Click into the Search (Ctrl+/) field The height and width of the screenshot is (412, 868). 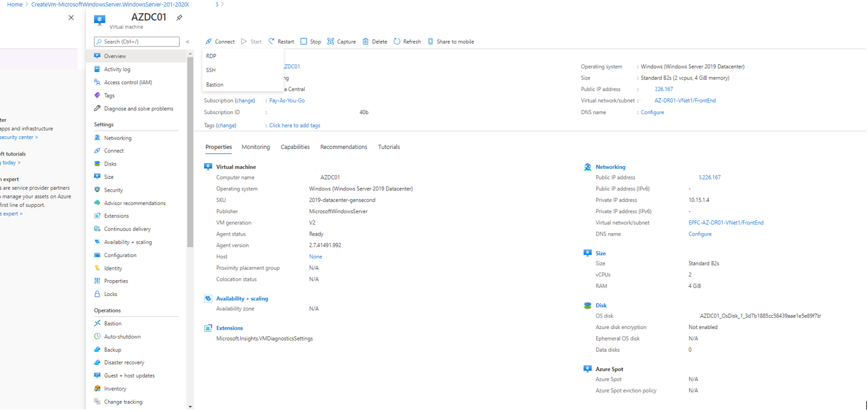pyautogui.click(x=137, y=42)
